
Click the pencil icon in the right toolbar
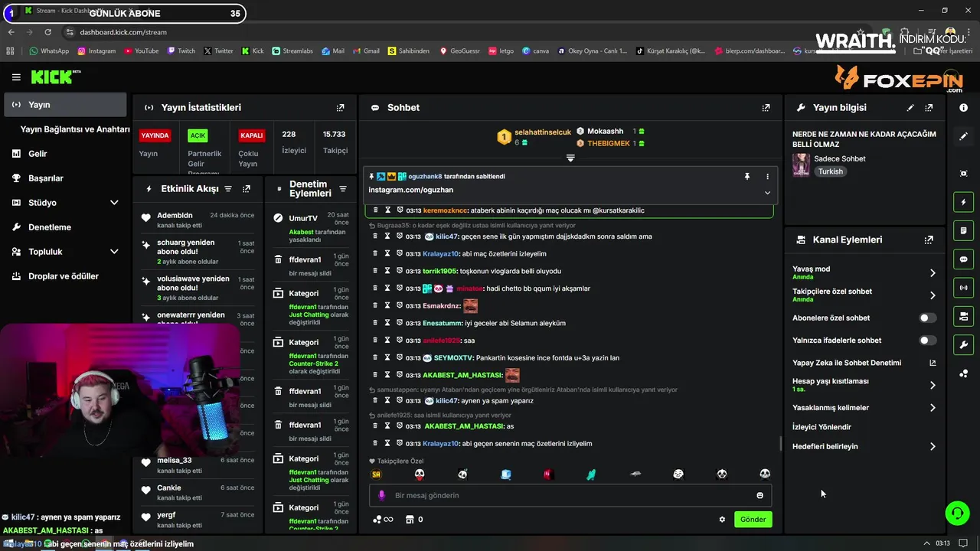pos(963,136)
